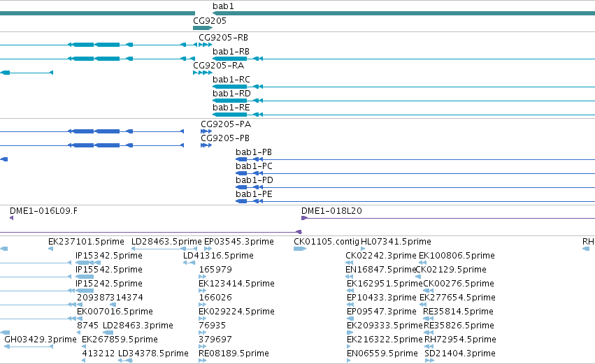Select the EK267859.5prime EST label

(x=120, y=340)
